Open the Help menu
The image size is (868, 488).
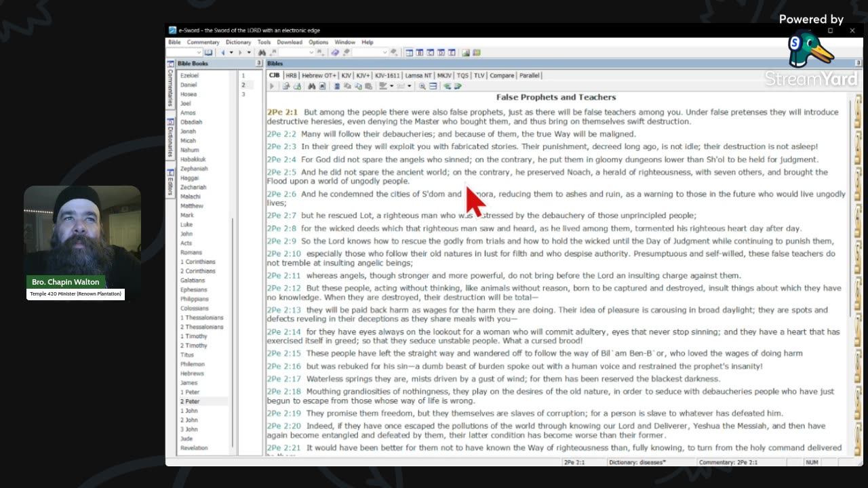(367, 42)
